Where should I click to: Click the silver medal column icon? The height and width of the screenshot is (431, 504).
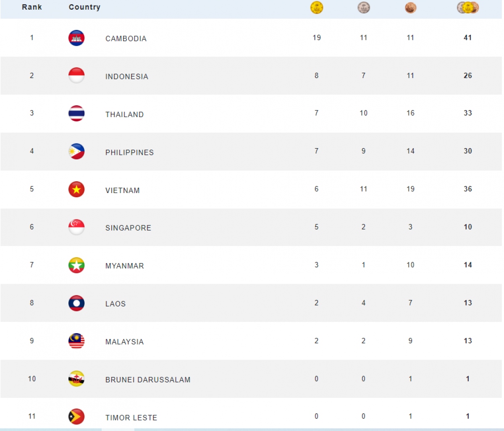(364, 8)
